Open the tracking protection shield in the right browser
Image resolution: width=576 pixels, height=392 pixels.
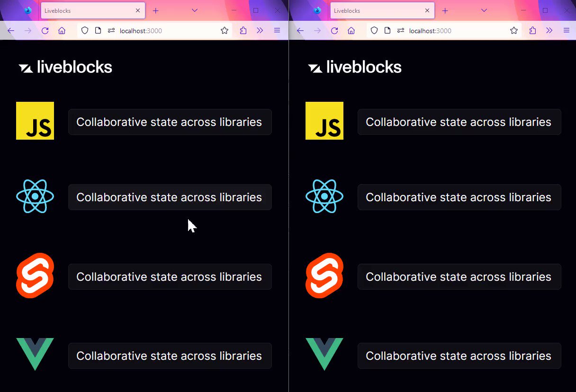[374, 31]
